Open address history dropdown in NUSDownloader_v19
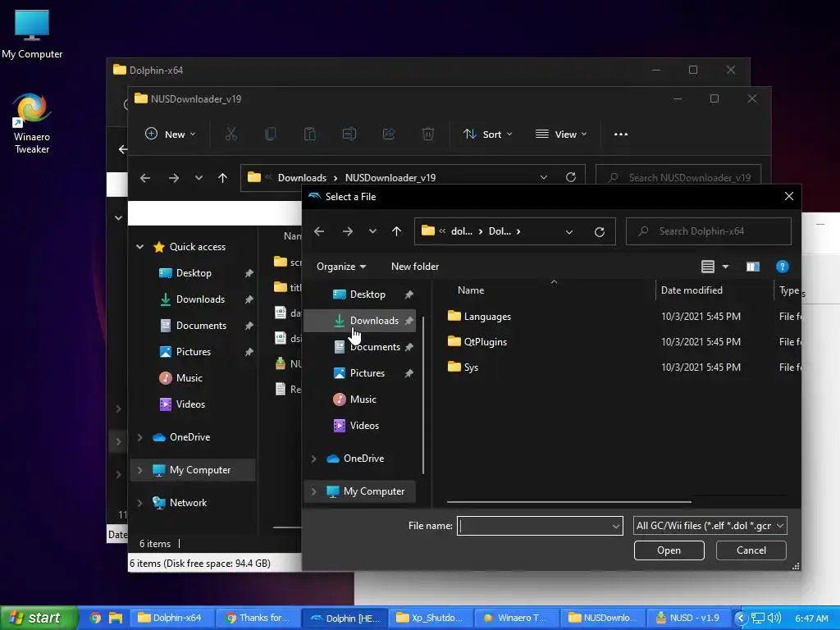The image size is (840, 630). [x=544, y=177]
